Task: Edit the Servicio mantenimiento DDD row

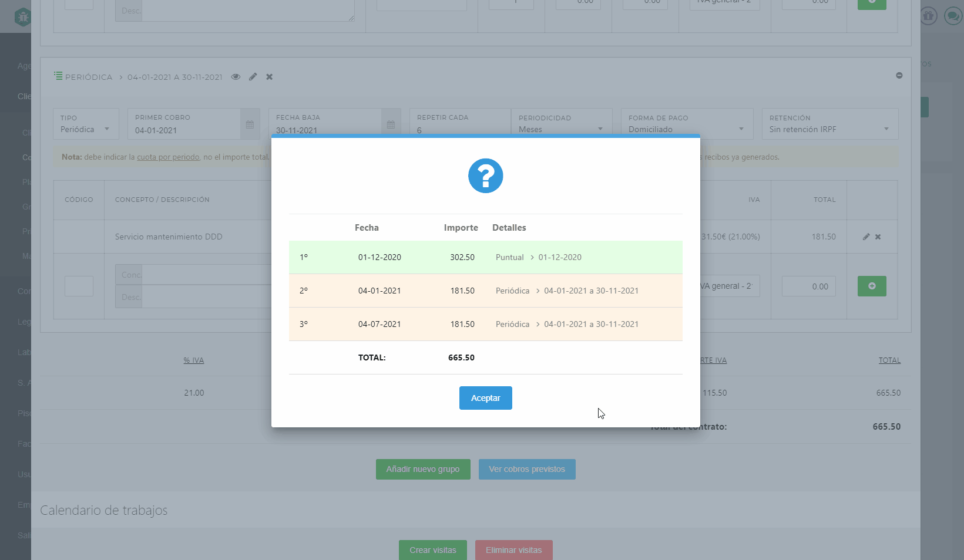Action: tap(866, 237)
